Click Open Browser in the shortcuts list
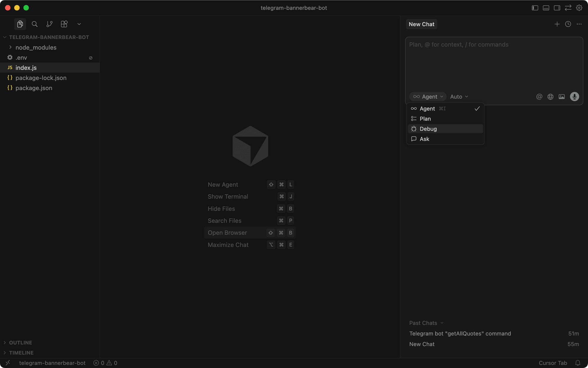This screenshot has width=588, height=368. point(227,233)
